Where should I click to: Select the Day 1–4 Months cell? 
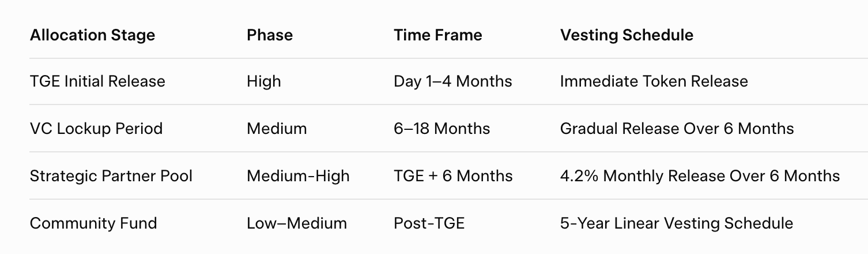(453, 81)
